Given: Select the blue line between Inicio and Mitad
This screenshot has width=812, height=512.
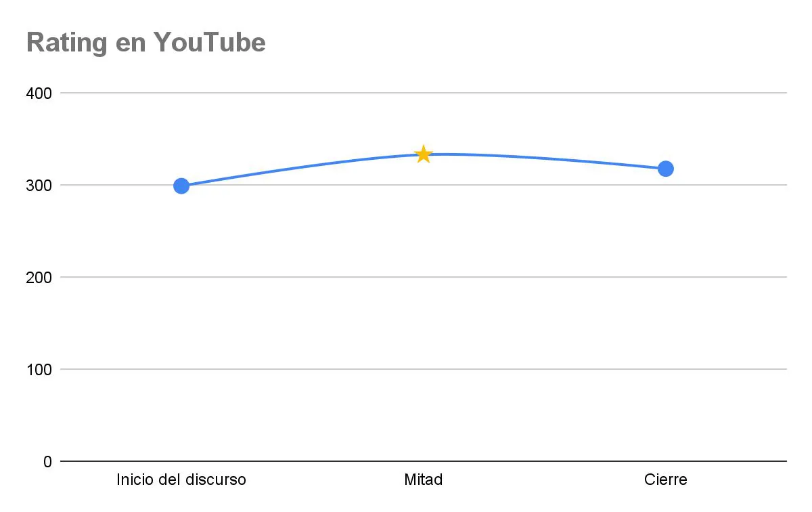Looking at the screenshot, I should click(301, 167).
